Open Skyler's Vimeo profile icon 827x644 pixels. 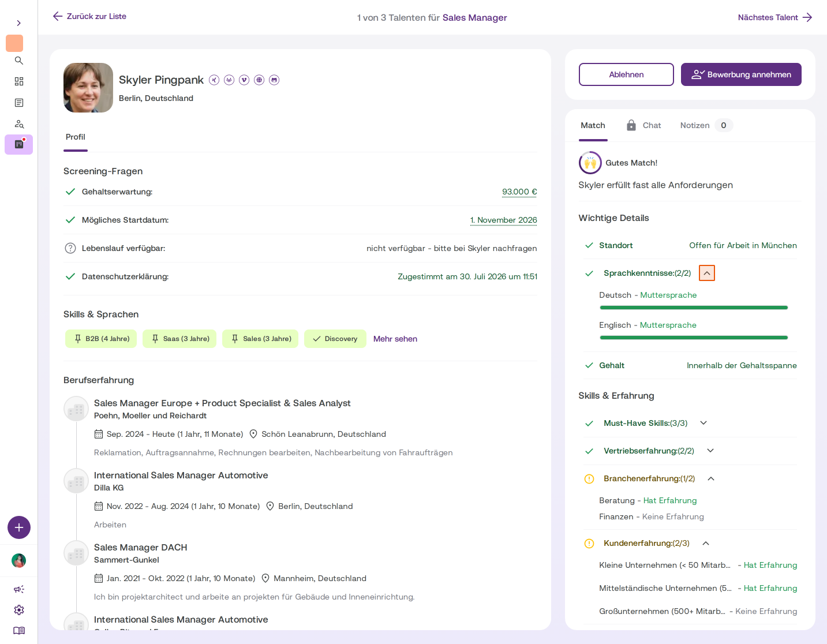click(244, 80)
